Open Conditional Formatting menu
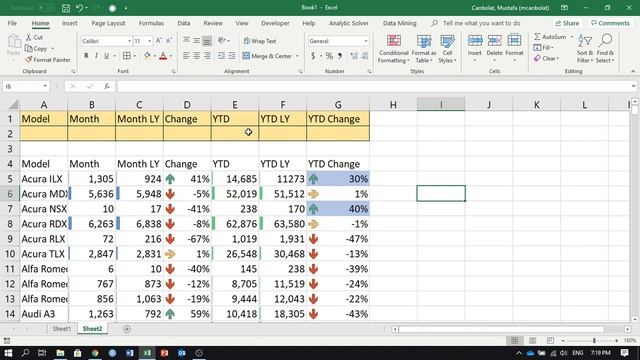The height and width of the screenshot is (360, 640). click(393, 49)
